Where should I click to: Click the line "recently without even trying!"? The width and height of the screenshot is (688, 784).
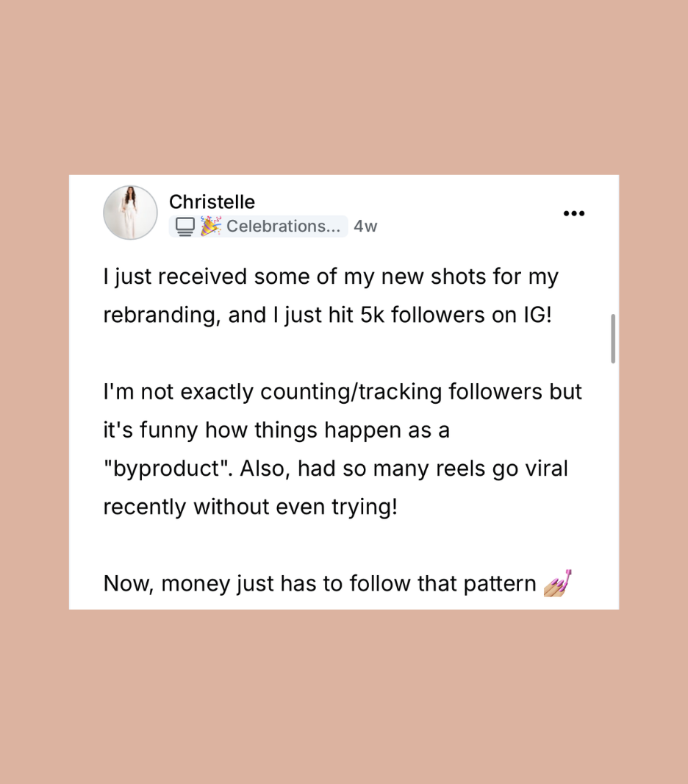[250, 507]
